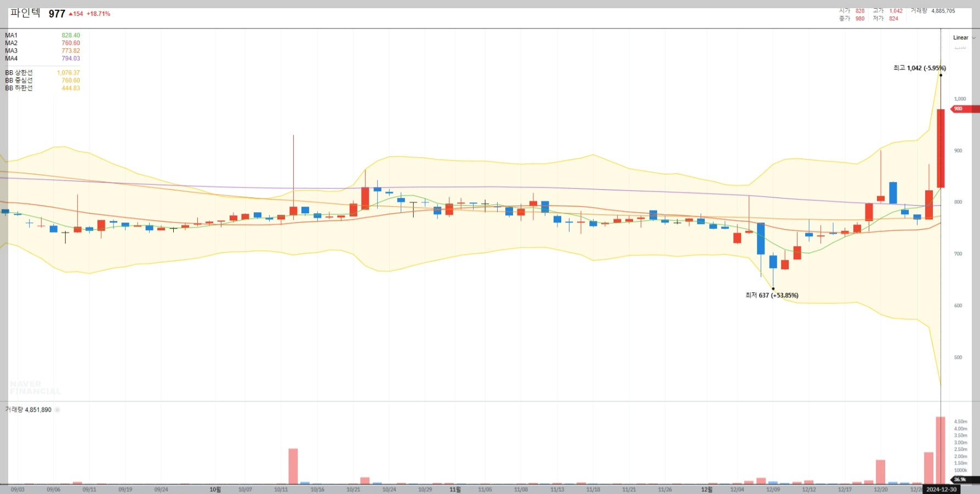This screenshot has height=494, width=980.
Task: Click the 거래량 4,851,890 volume panel label
Action: pos(29,410)
